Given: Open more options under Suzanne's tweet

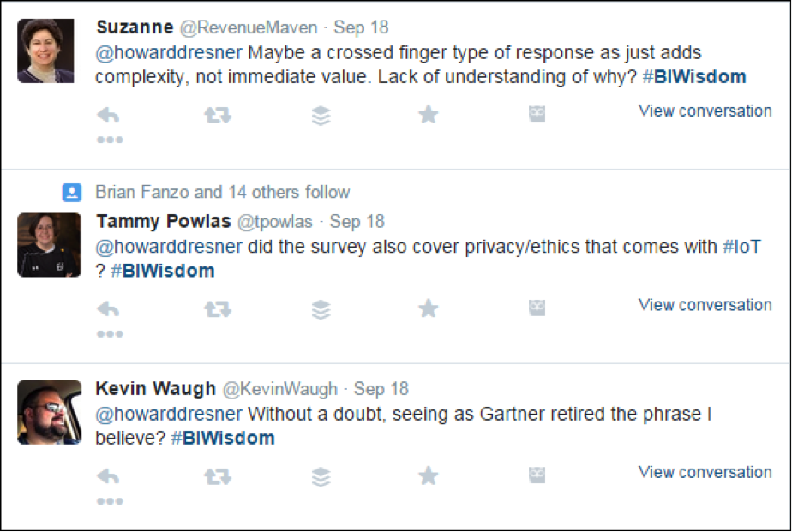Looking at the screenshot, I should pyautogui.click(x=110, y=140).
